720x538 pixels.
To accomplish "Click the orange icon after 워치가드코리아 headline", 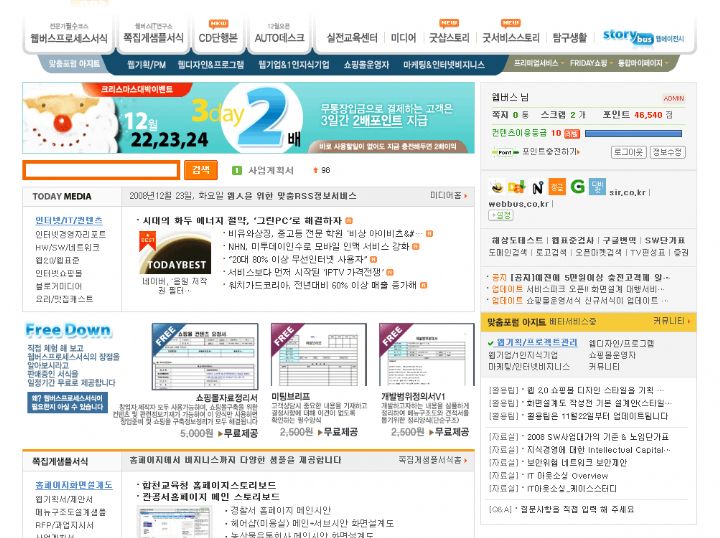I will (423, 285).
